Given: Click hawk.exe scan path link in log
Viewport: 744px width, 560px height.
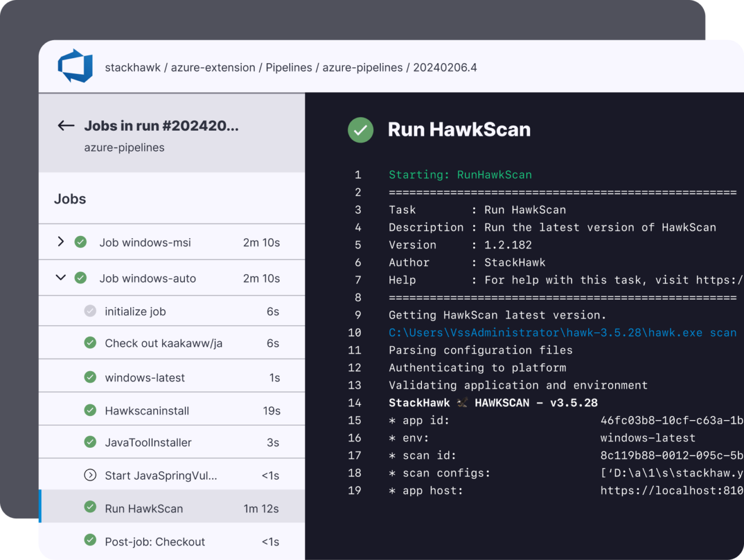Looking at the screenshot, I should [x=563, y=333].
